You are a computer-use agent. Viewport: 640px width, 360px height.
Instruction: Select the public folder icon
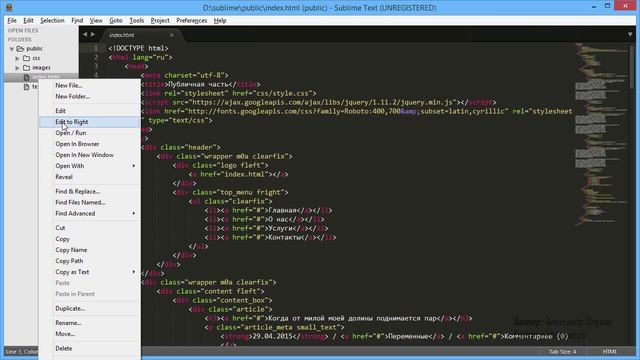tap(20, 49)
